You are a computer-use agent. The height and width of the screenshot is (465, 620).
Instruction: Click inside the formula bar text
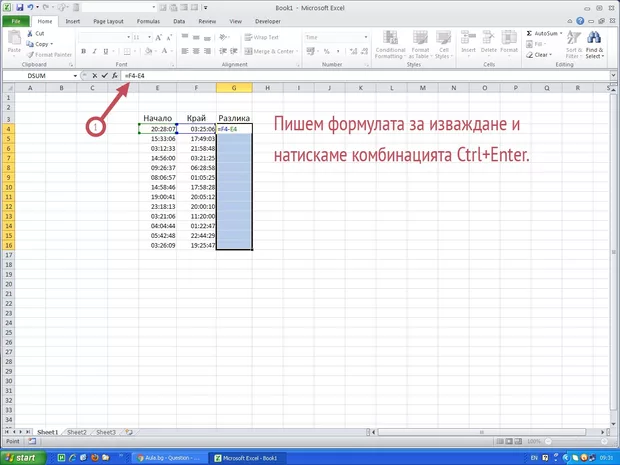(x=300, y=76)
